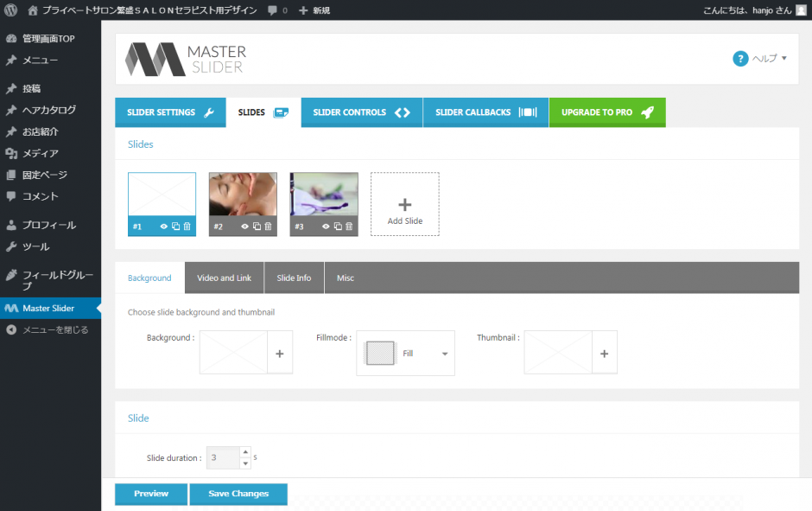Viewport: 812px width, 511px height.
Task: Toggle visibility eye on slide #2
Action: point(245,227)
